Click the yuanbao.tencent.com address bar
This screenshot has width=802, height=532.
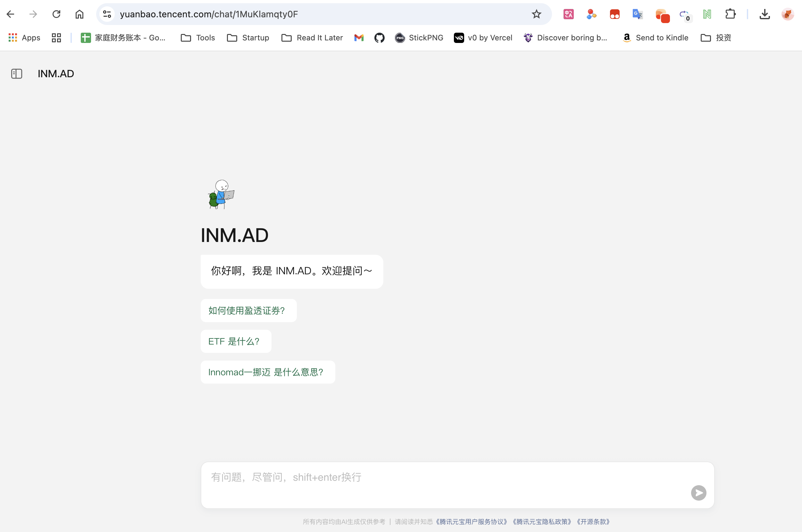pyautogui.click(x=324, y=14)
